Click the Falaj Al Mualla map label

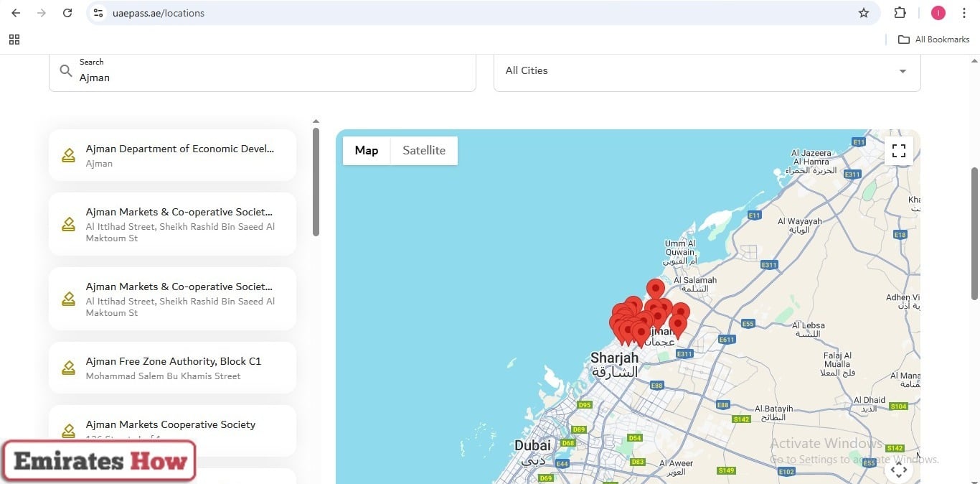(x=837, y=363)
